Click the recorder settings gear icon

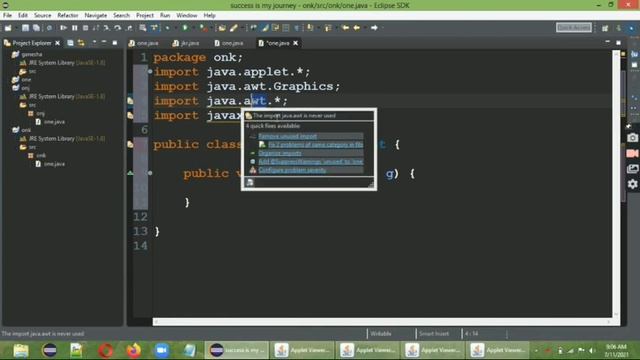coord(632,184)
